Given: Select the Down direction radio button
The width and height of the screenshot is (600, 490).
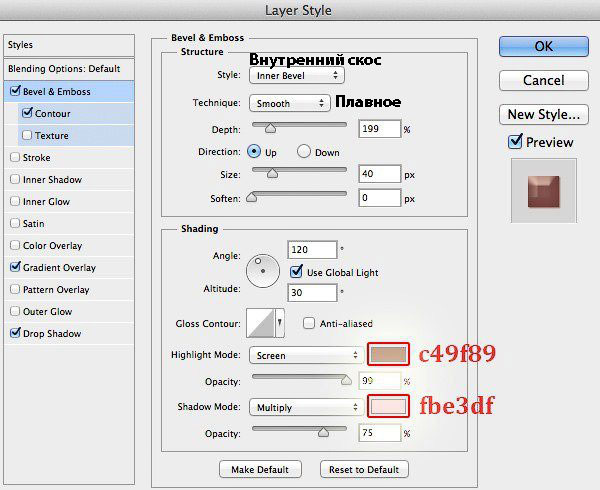Looking at the screenshot, I should (303, 151).
